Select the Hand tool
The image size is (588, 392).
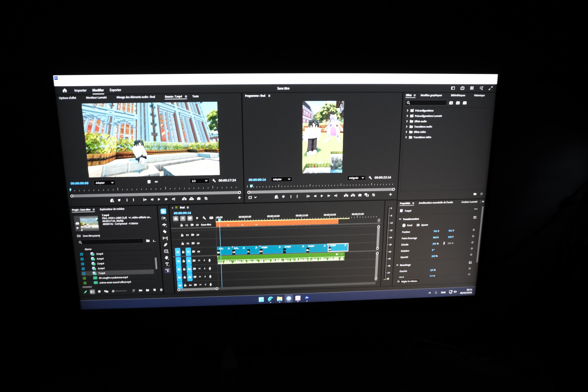tap(167, 258)
